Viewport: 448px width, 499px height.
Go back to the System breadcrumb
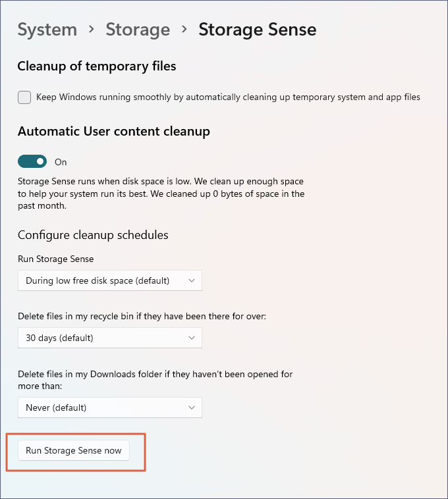47,30
